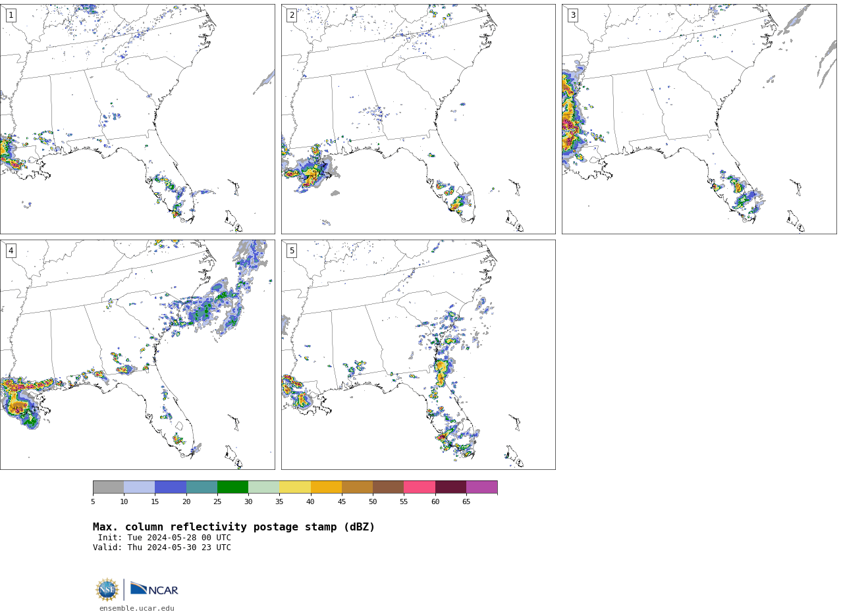Open ensemble member 1 reflectivity map
The width and height of the screenshot is (843, 616).
(x=137, y=119)
